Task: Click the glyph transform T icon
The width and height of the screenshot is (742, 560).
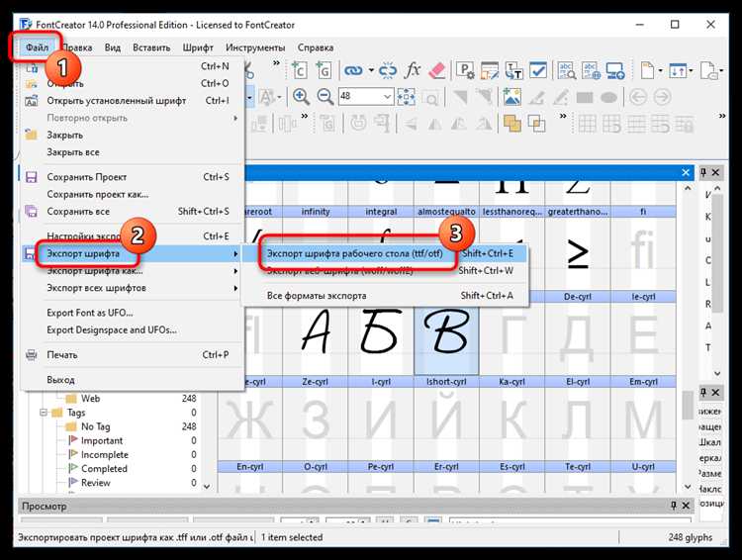Action: tap(513, 70)
